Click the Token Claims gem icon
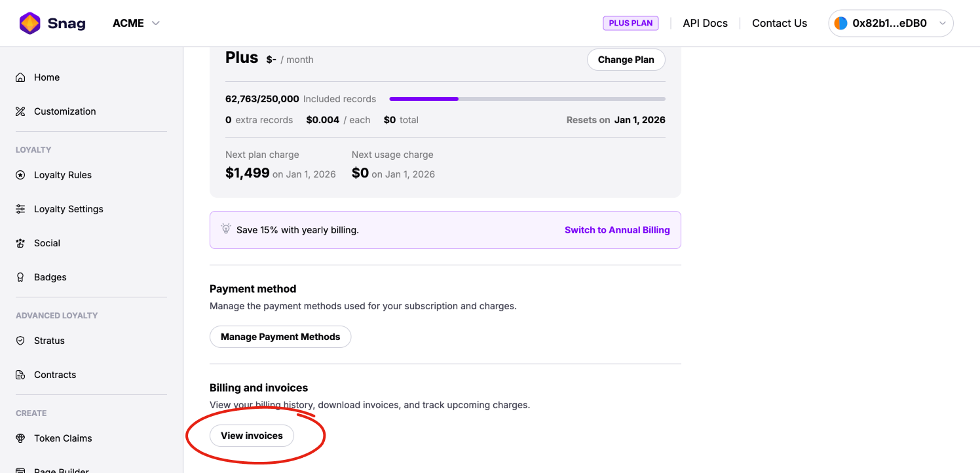 (x=20, y=438)
